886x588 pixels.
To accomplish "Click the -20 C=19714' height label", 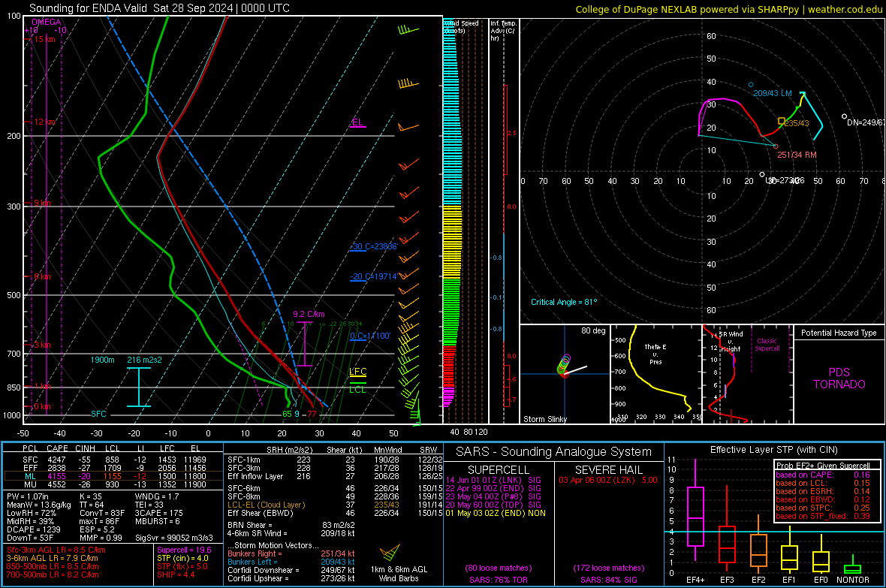I will coord(373,276).
